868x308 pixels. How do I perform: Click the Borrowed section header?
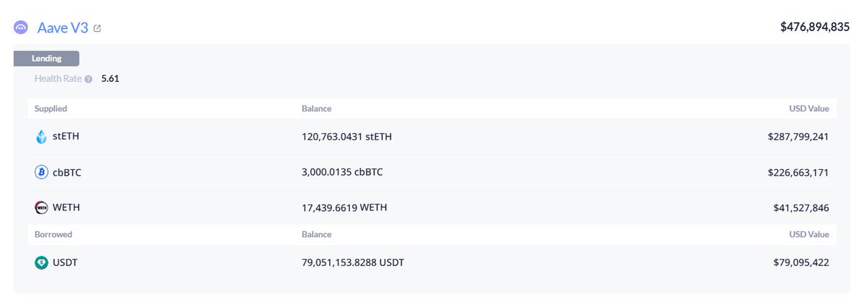point(53,234)
